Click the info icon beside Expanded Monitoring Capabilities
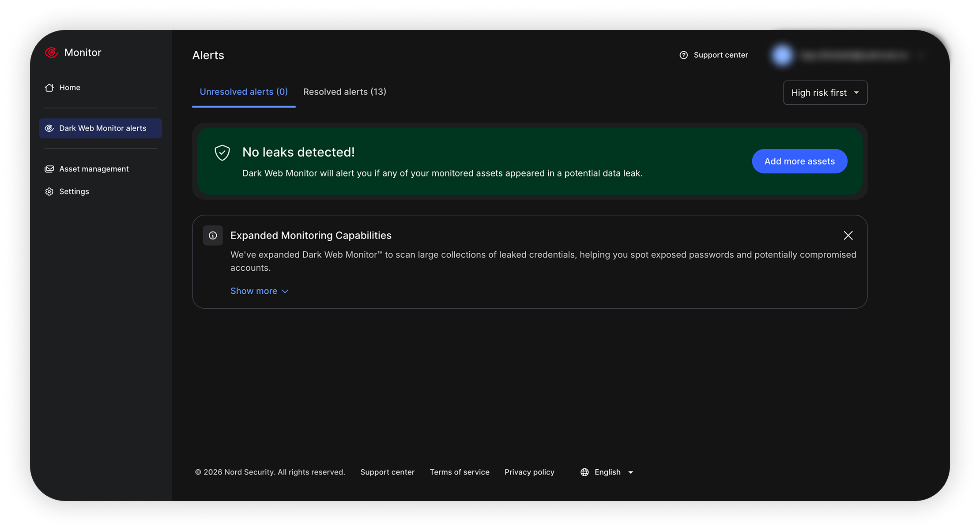The height and width of the screenshot is (531, 980). point(213,236)
